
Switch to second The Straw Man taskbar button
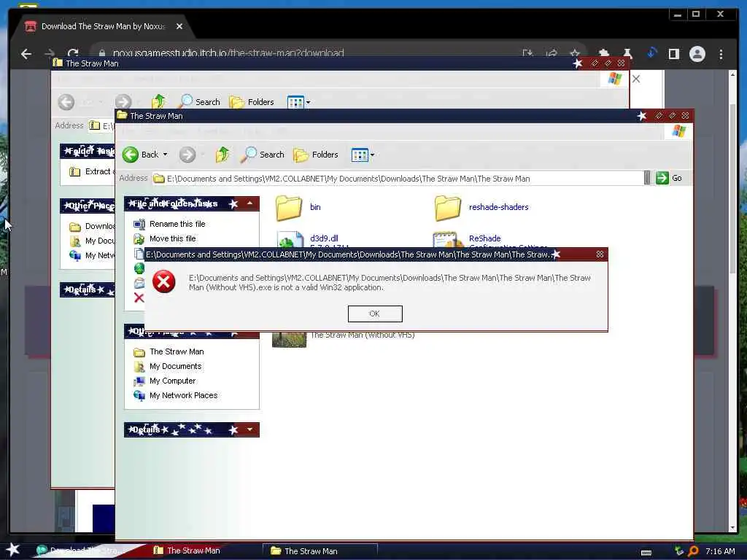pyautogui.click(x=320, y=551)
